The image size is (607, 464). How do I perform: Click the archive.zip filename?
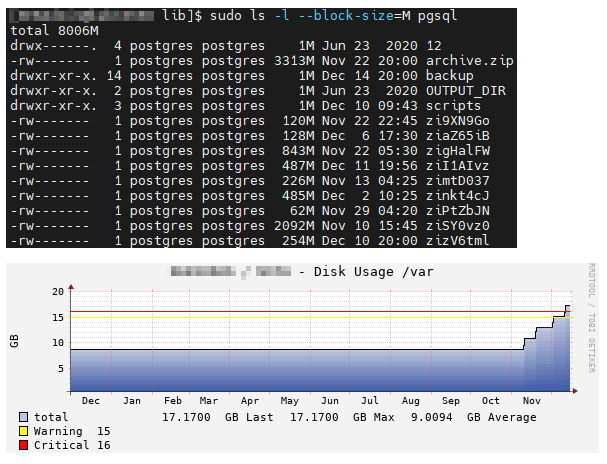tap(470, 61)
